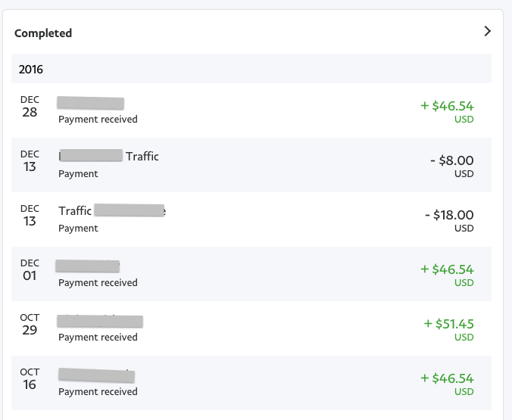Click the Dec 28 date label
This screenshot has height=420, width=512.
point(30,107)
